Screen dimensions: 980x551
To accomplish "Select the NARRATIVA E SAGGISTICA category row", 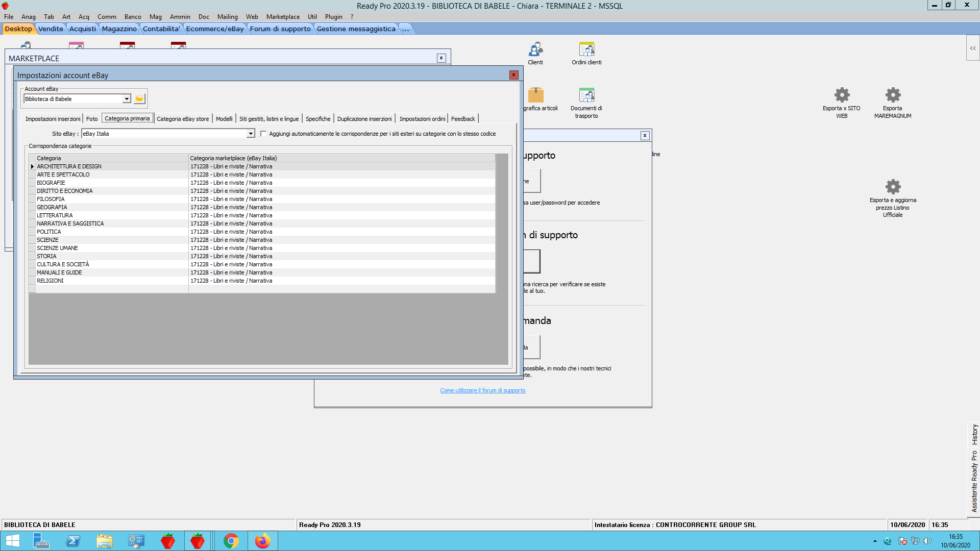I will pos(262,223).
